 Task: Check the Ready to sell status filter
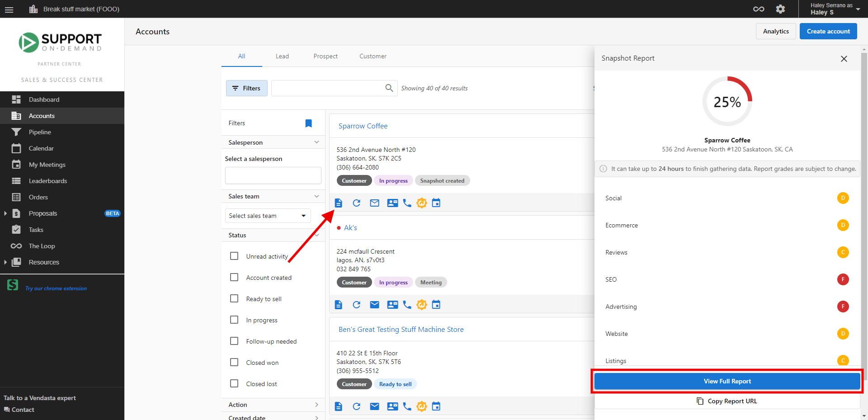point(234,298)
